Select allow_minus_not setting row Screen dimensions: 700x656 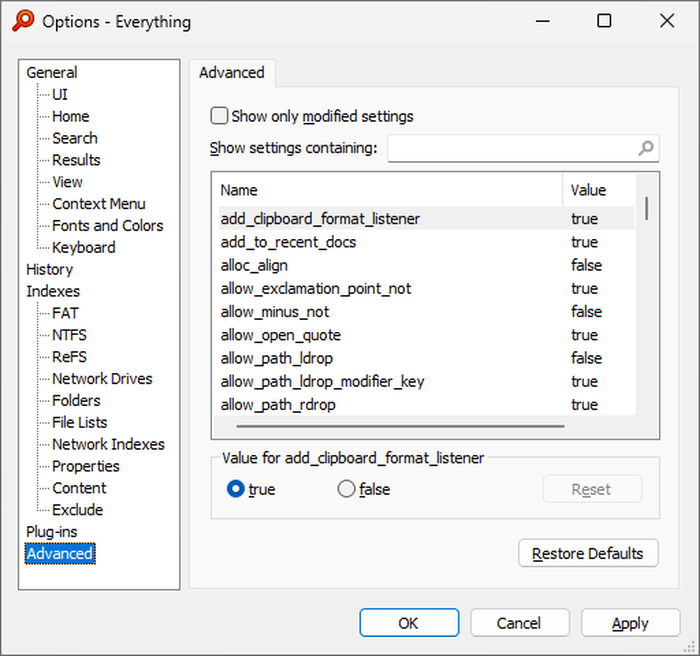[x=426, y=312]
